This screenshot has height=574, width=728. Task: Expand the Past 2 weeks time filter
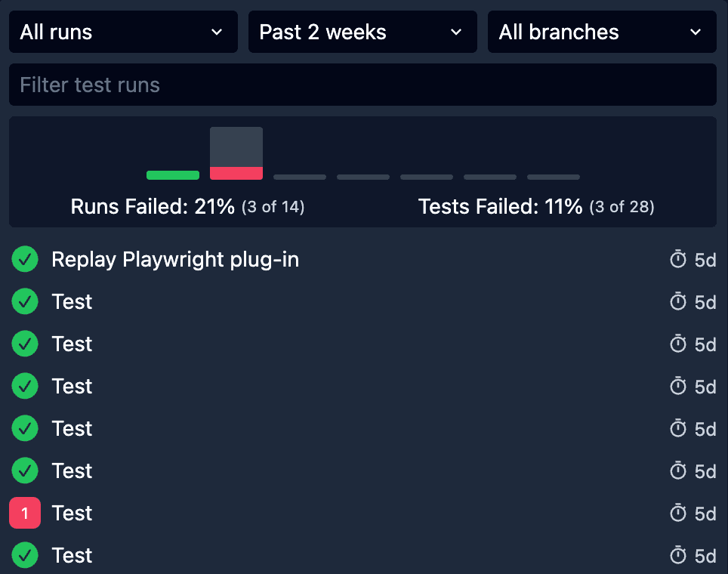(x=362, y=32)
